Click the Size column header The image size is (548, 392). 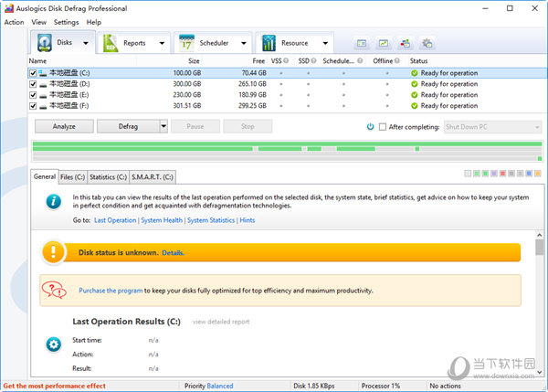pos(194,61)
